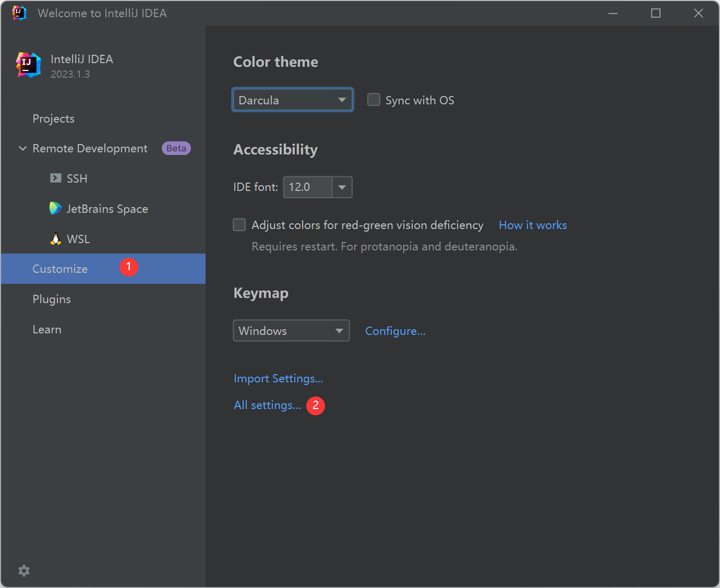This screenshot has height=588, width=720.
Task: Open the settings gear at bottom left
Action: [24, 571]
